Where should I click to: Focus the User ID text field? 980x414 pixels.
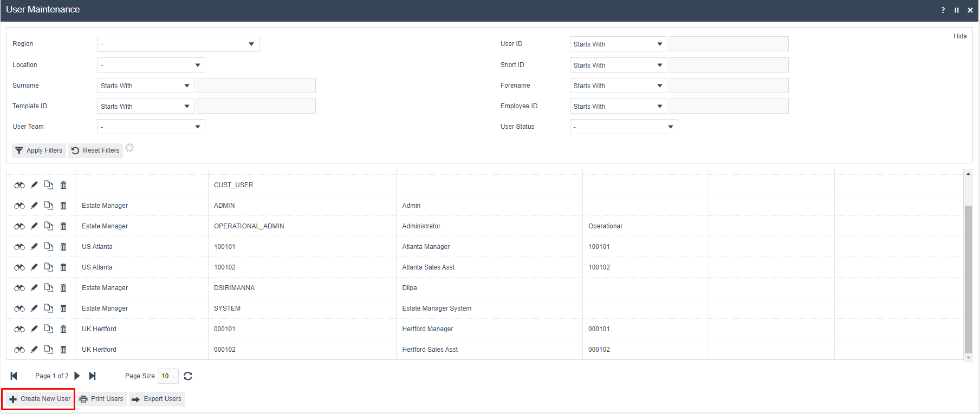tap(729, 44)
